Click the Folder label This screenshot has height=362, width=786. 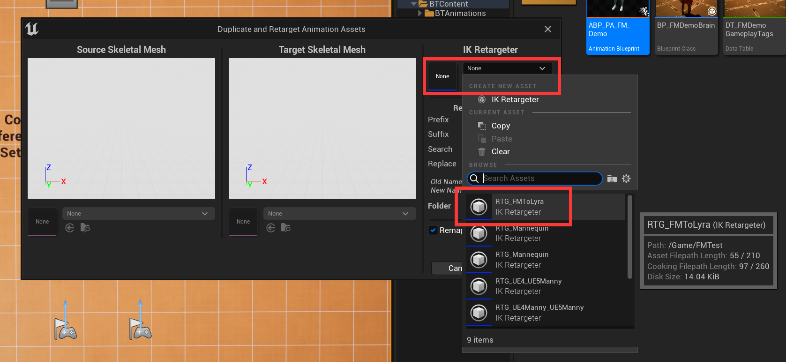tap(439, 206)
